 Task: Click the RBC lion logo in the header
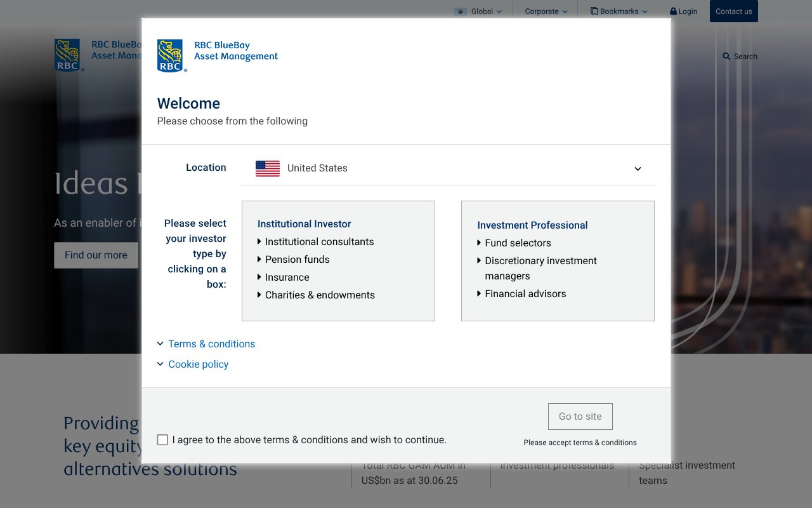coord(67,55)
